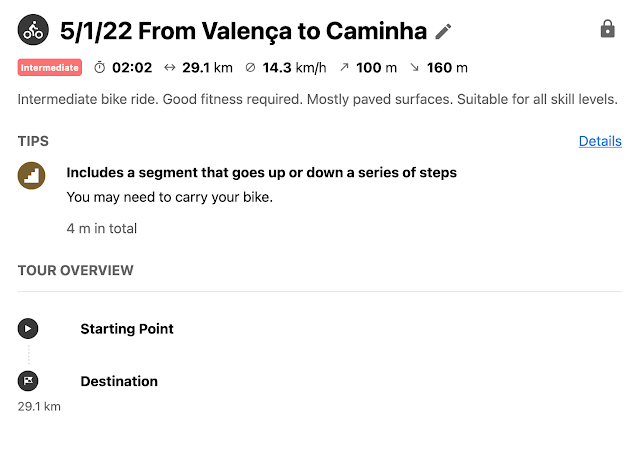
Task: Open the Details link
Action: click(x=600, y=141)
